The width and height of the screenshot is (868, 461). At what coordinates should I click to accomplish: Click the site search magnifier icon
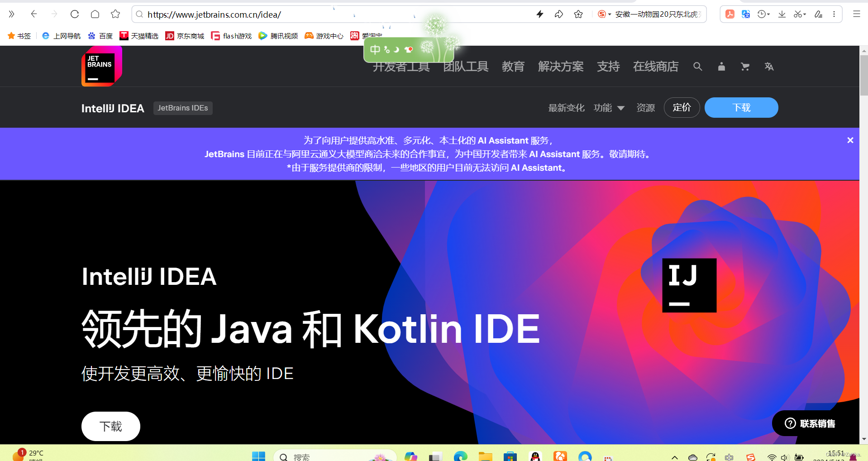click(698, 67)
